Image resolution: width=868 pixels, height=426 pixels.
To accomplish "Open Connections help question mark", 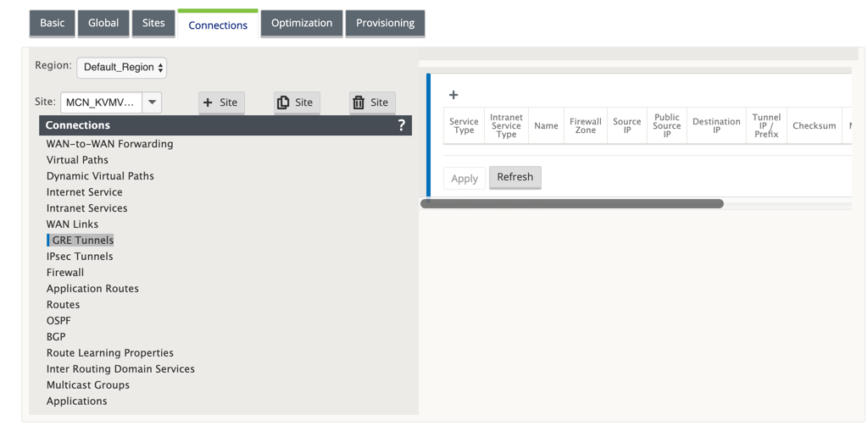I will point(401,125).
